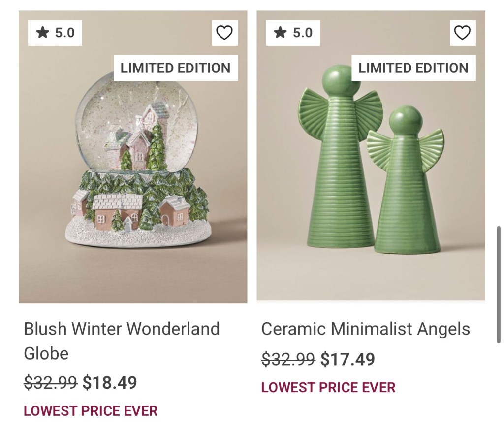Click the $17.49 sale price

coord(347,359)
